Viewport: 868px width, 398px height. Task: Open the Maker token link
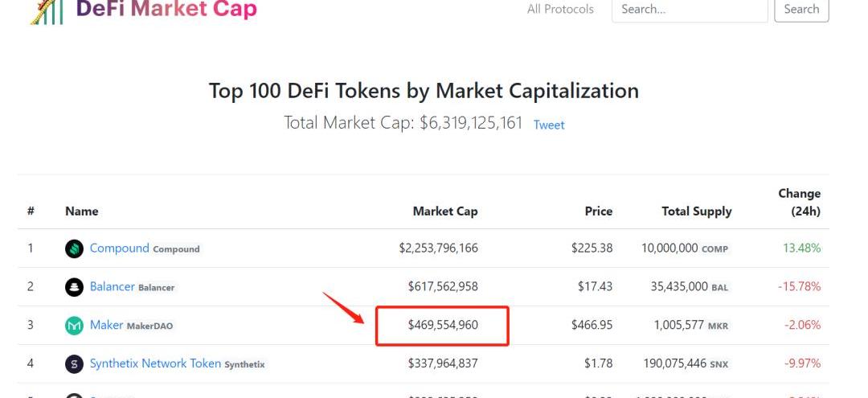tap(106, 325)
